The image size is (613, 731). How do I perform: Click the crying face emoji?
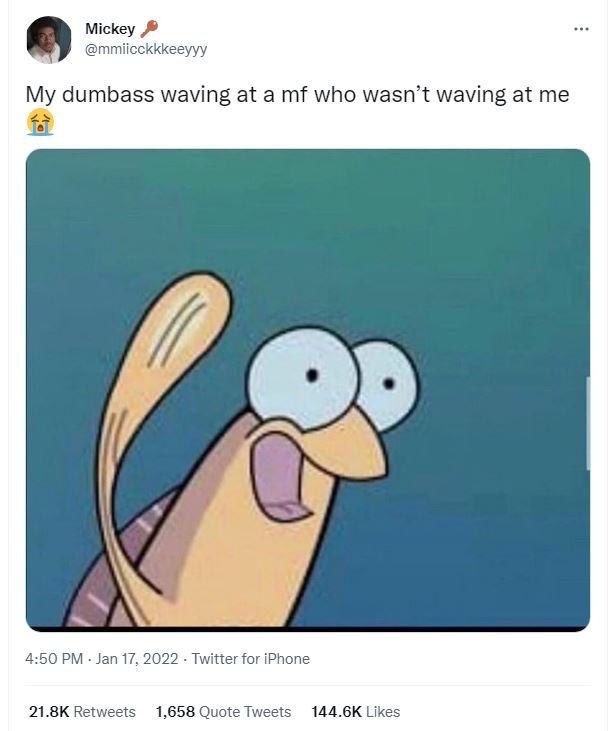click(41, 123)
